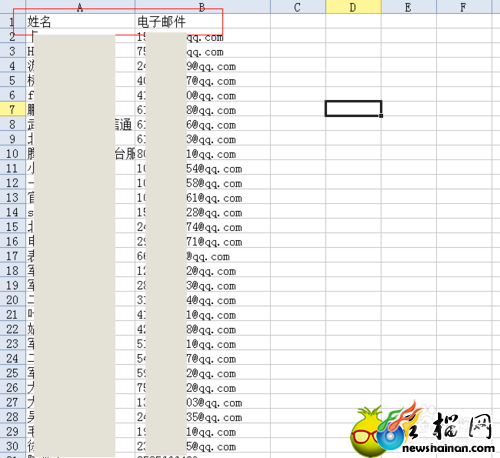
Task: Select column B header
Action: click(202, 7)
